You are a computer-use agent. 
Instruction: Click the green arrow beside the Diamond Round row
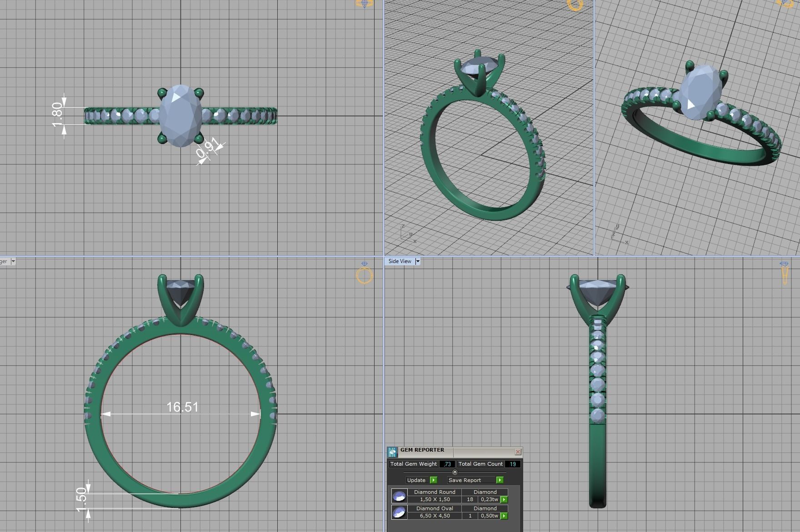point(504,499)
